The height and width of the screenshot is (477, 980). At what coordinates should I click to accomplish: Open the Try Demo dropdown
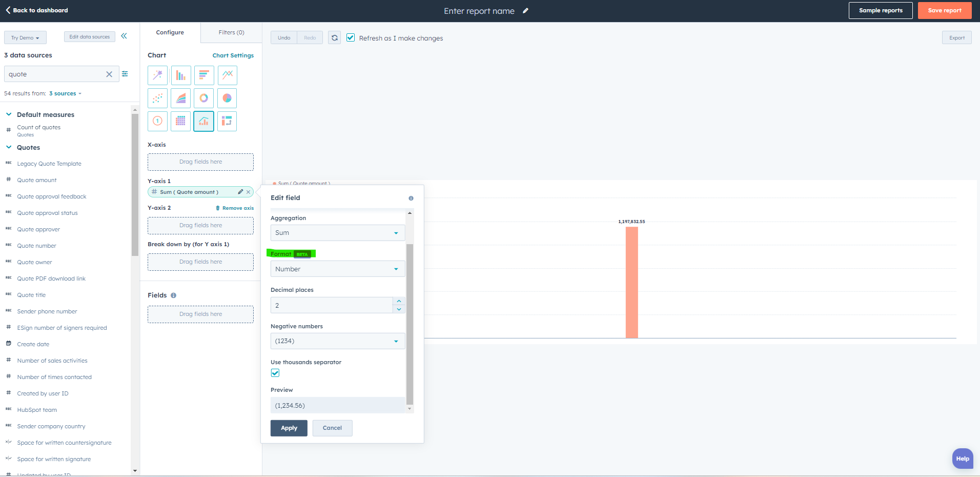[x=25, y=37]
